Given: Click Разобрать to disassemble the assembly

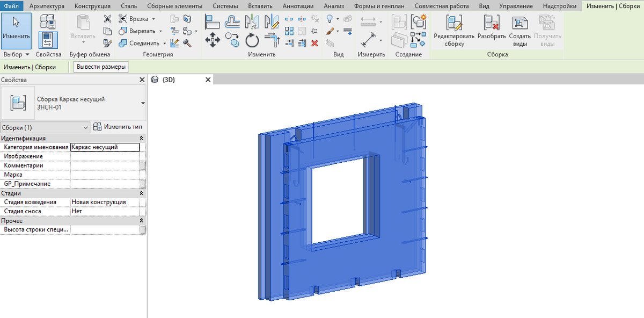Looking at the screenshot, I should [492, 27].
